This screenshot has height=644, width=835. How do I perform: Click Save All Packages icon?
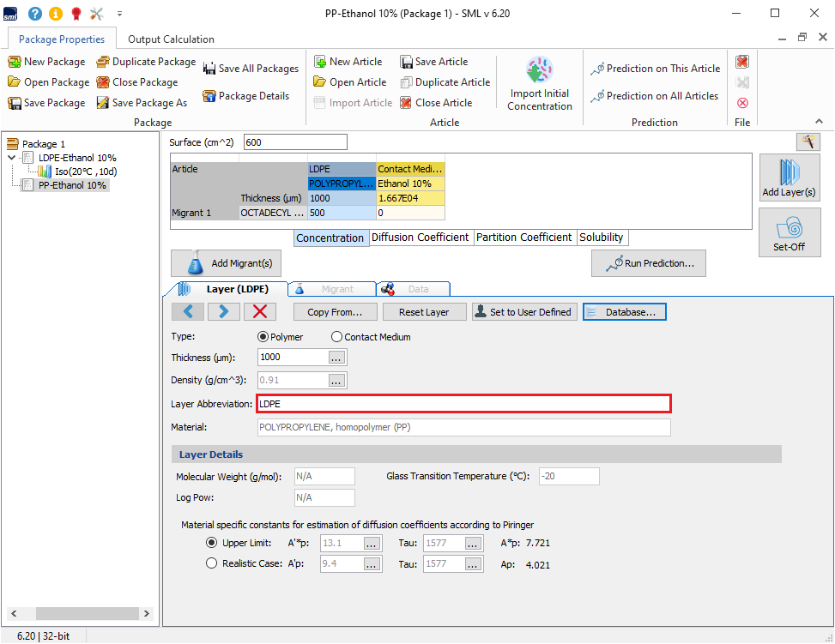209,69
